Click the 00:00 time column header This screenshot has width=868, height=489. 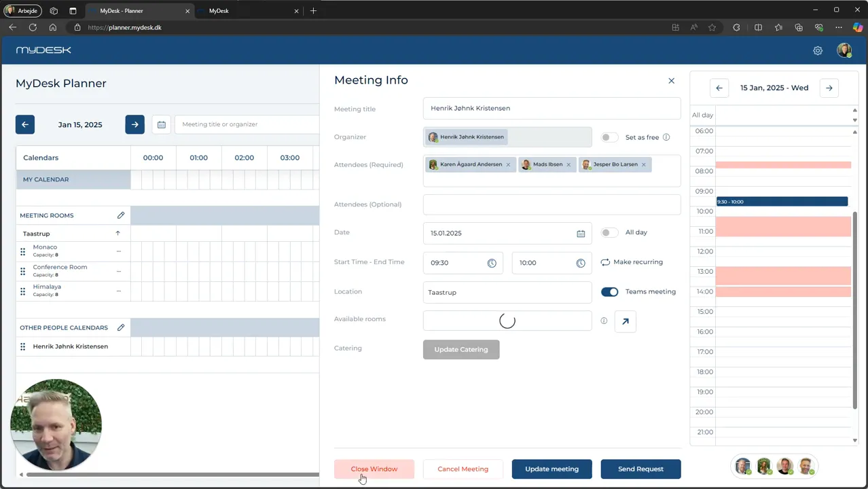(x=153, y=158)
